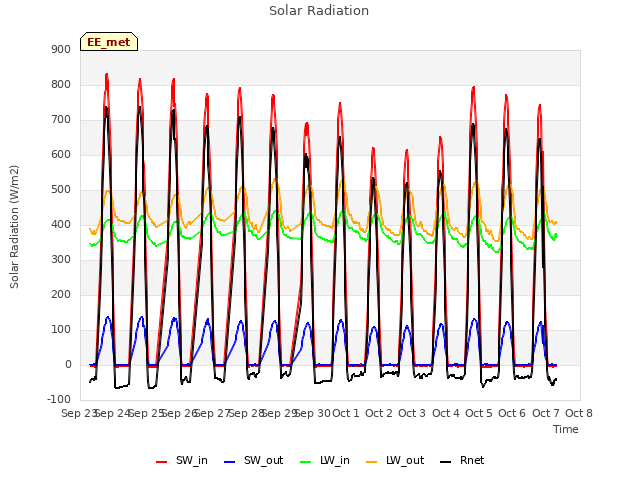Click the Oct 1 x-axis tick label
Screen dimensions: 640x480
click(346, 413)
